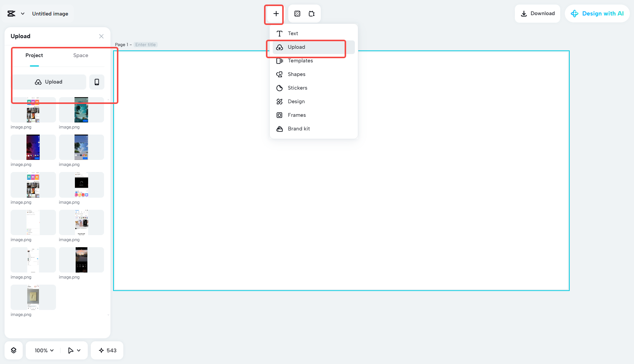Image resolution: width=634 pixels, height=364 pixels.
Task: Switch to the Space tab in Upload panel
Action: (81, 55)
